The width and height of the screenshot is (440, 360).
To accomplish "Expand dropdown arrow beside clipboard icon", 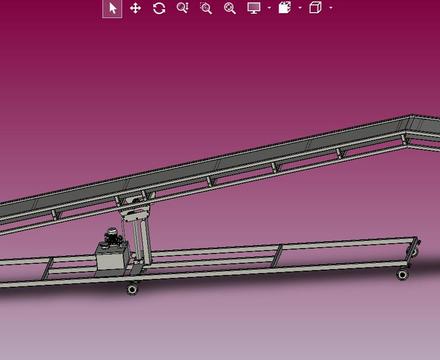I will click(x=300, y=8).
